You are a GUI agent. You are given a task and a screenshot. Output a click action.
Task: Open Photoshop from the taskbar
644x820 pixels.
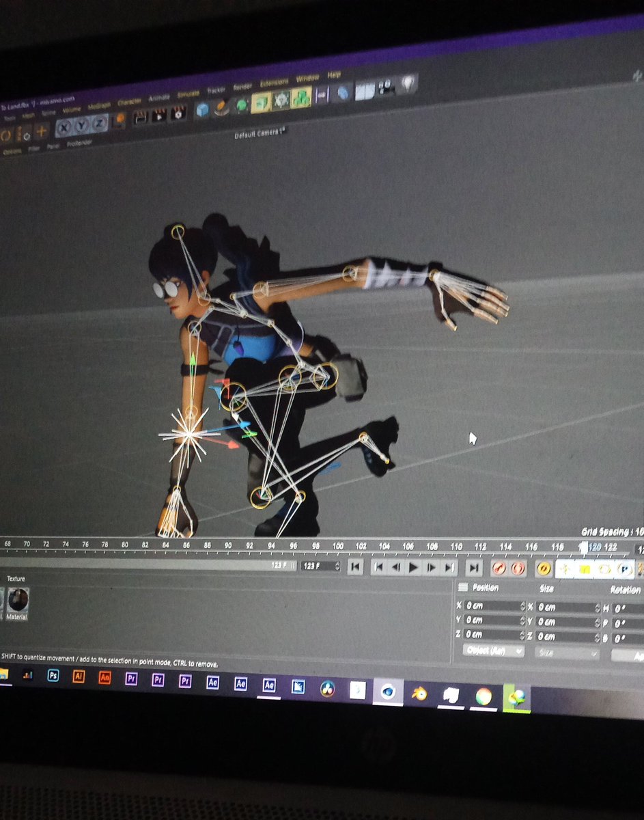pyautogui.click(x=53, y=676)
